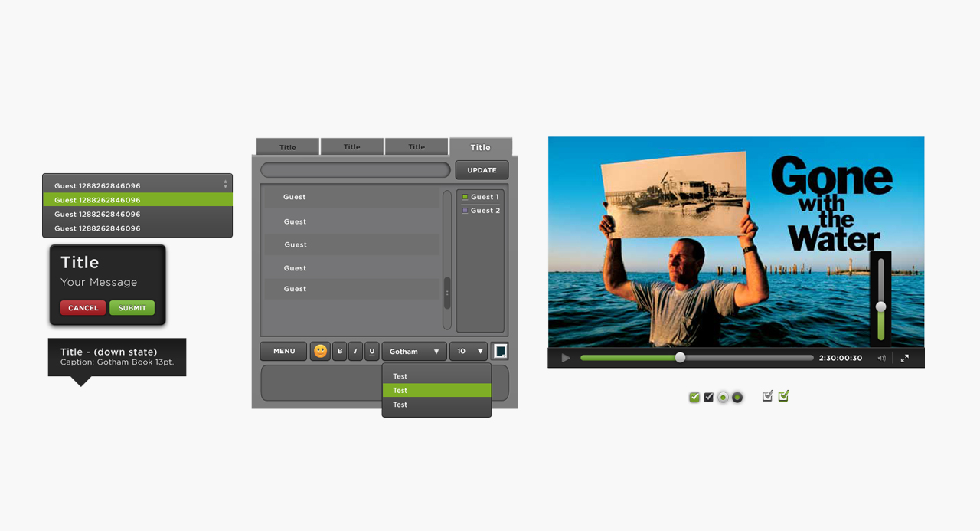Toggle the solid green checked checkbox
The width and height of the screenshot is (980, 531).
click(694, 397)
